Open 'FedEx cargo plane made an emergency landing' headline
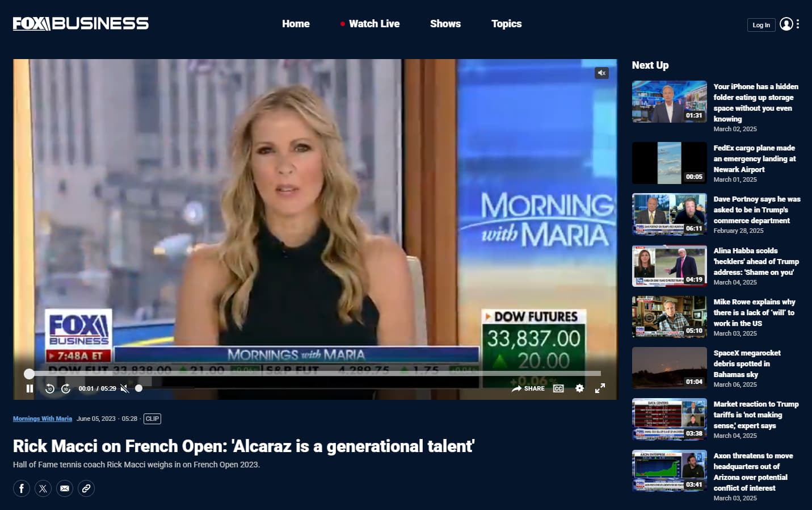 [755, 158]
